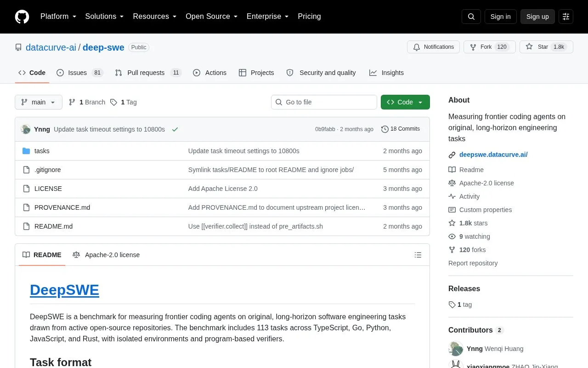The image size is (588, 368).
Task: Open the 1 tag link under Releases
Action: click(x=460, y=305)
